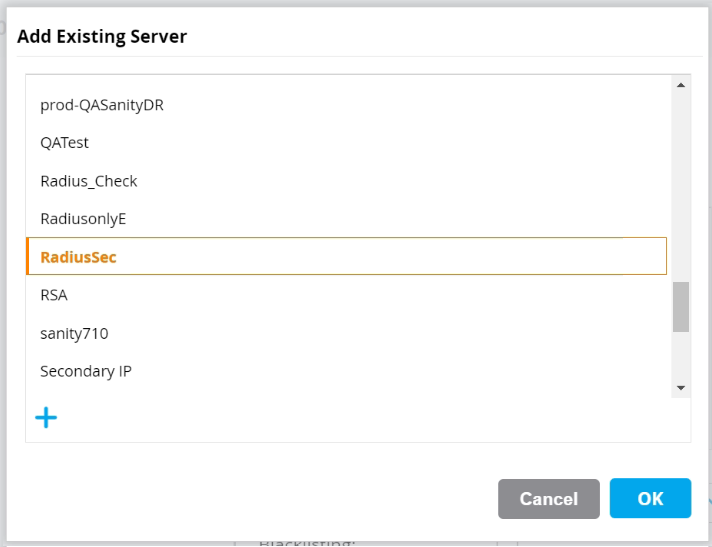Viewport: 712px width, 547px height.
Task: Click the scroll down arrow in the server list
Action: pos(680,387)
